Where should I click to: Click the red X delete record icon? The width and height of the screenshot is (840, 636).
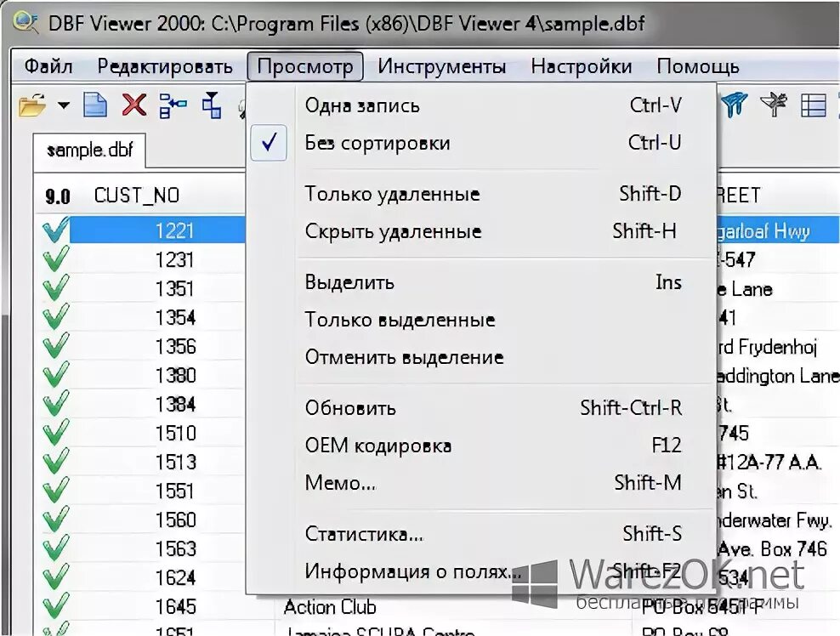click(134, 104)
